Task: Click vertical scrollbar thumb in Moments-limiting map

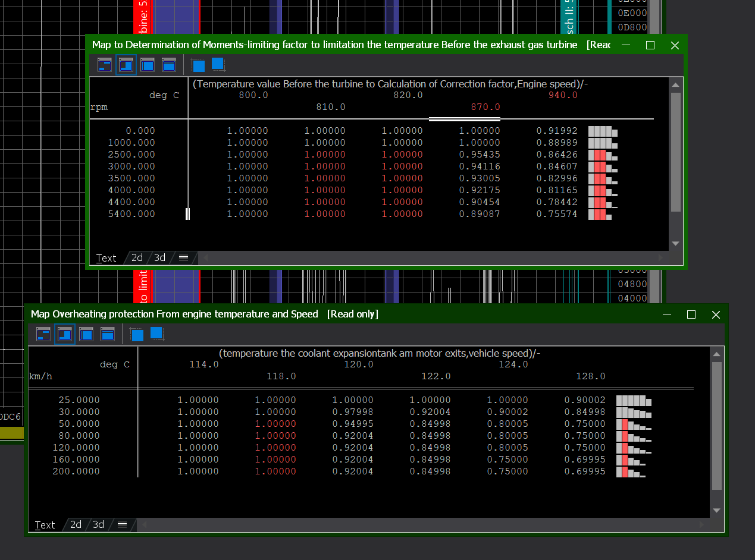Action: 675,152
